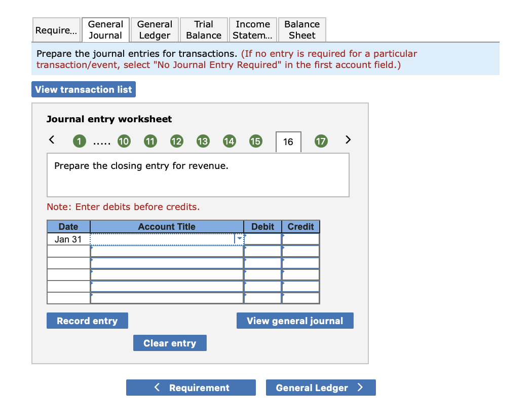Switch to General Ledger tab
Image resolution: width=532 pixels, height=419 pixels.
155,30
